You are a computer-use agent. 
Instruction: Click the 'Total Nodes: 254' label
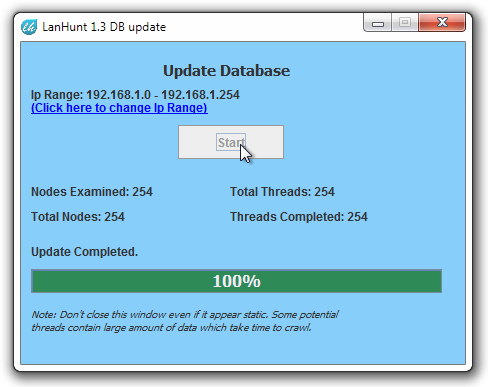[78, 217]
